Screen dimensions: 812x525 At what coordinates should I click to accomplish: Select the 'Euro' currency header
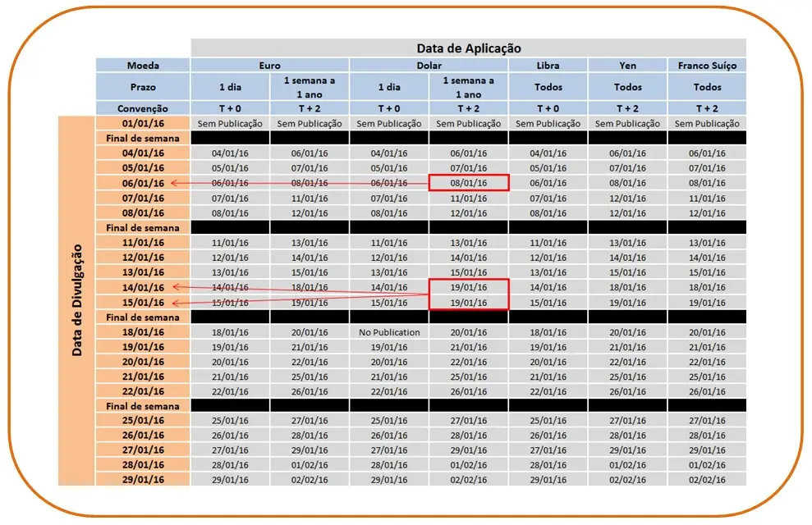pos(270,65)
